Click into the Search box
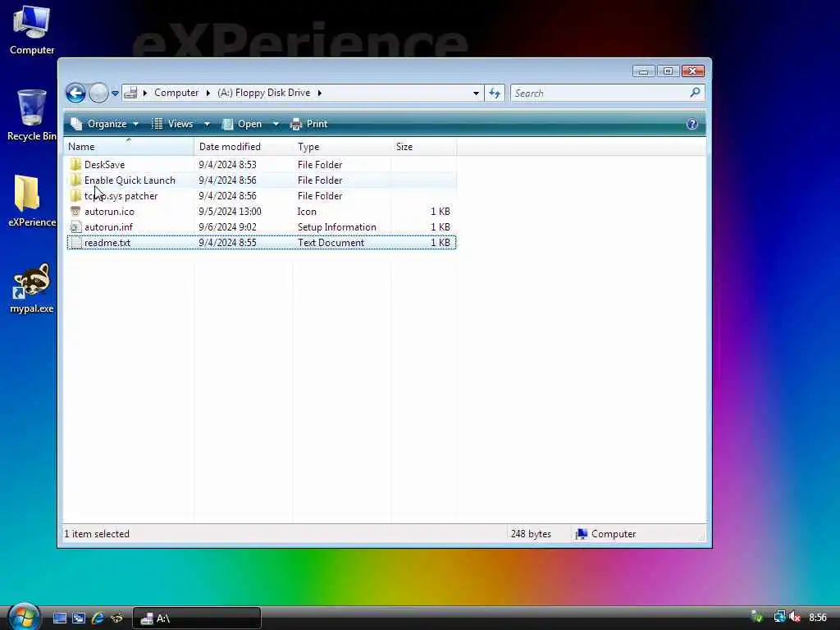The width and height of the screenshot is (840, 630). pyautogui.click(x=599, y=94)
